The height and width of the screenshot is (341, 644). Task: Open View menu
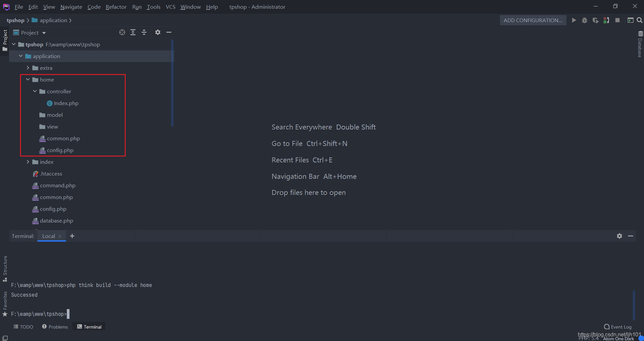(49, 7)
